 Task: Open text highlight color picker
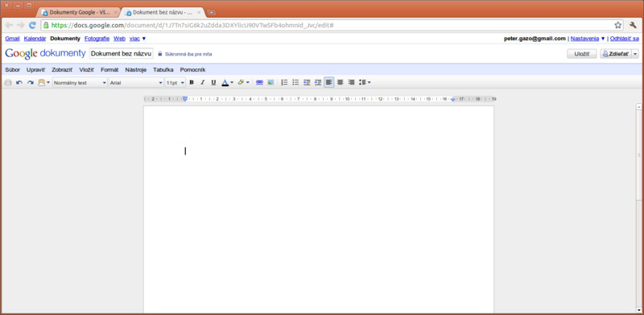243,83
